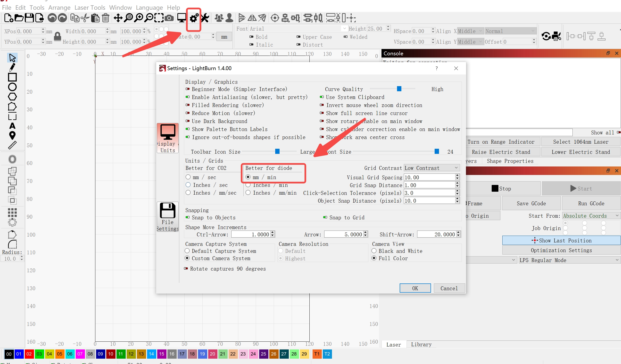
Task: Open a file with the folder icon
Action: pos(19,18)
